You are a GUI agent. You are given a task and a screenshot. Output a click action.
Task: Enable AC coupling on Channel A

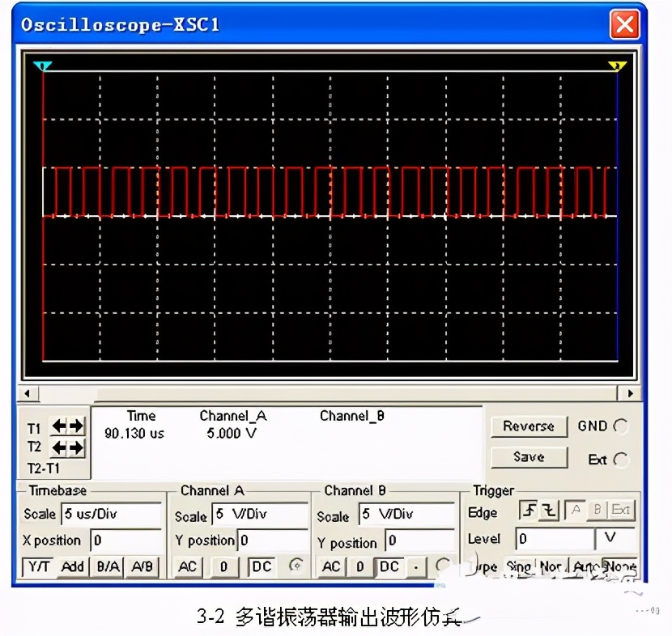tap(187, 566)
